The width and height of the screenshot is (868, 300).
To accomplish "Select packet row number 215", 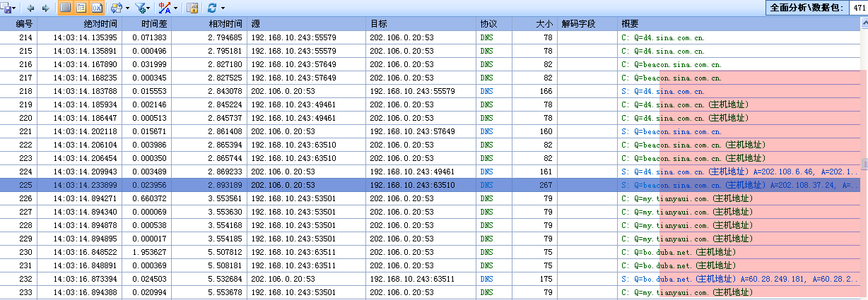I will tap(430, 51).
